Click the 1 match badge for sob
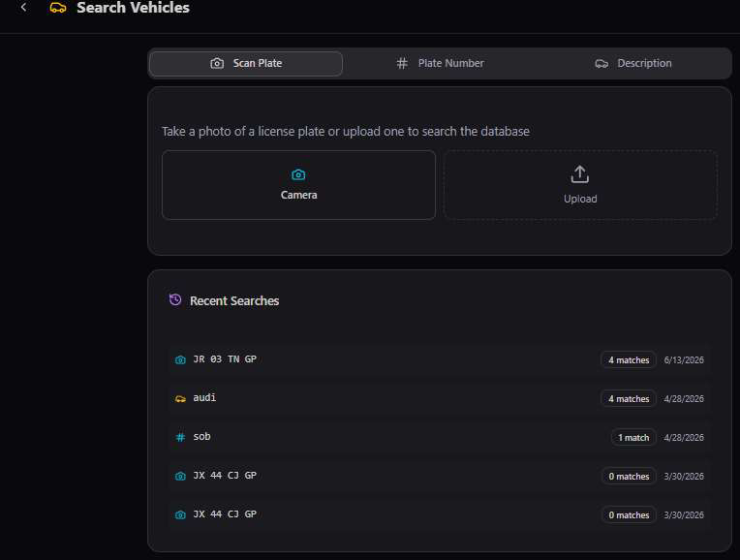This screenshot has height=560, width=740. pos(633,438)
